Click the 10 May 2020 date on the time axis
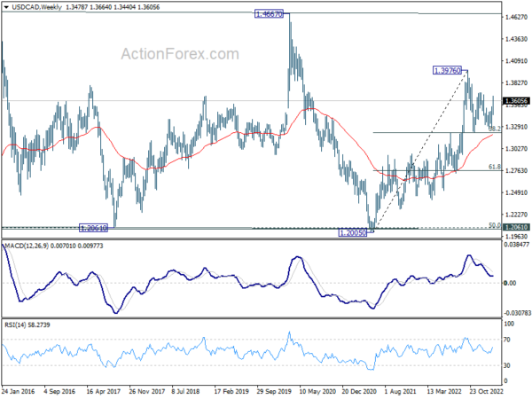Viewport: 532px width, 399px height. (318, 391)
